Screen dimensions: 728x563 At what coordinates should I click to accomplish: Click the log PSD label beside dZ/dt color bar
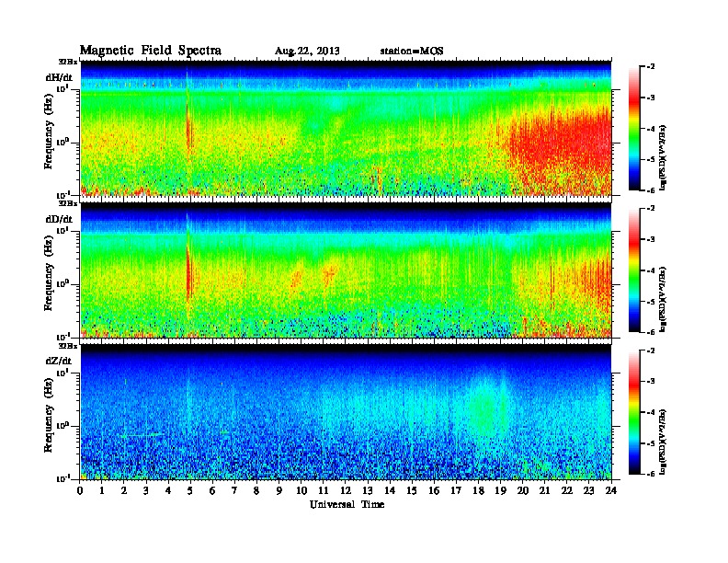click(663, 442)
